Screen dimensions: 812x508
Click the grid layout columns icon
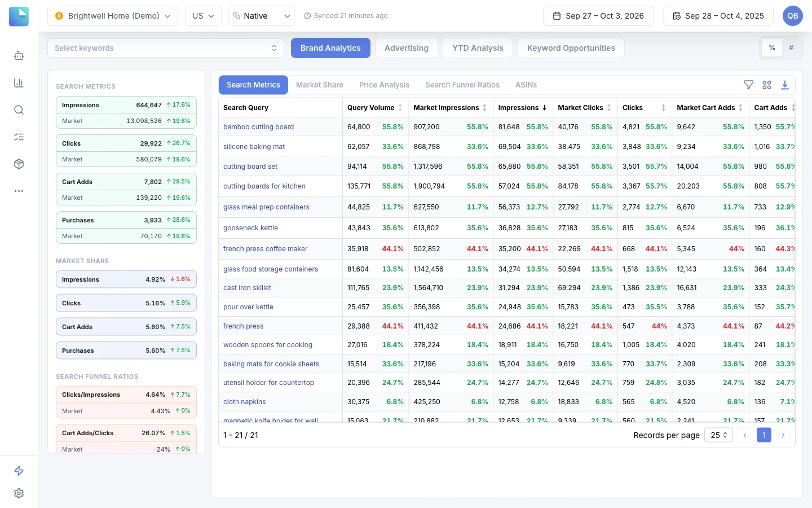pyautogui.click(x=767, y=85)
